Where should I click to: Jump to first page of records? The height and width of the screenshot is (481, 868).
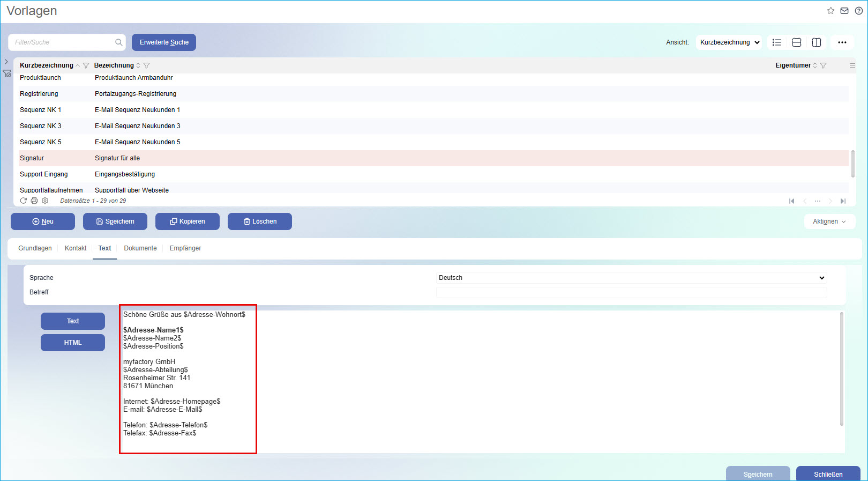point(791,201)
